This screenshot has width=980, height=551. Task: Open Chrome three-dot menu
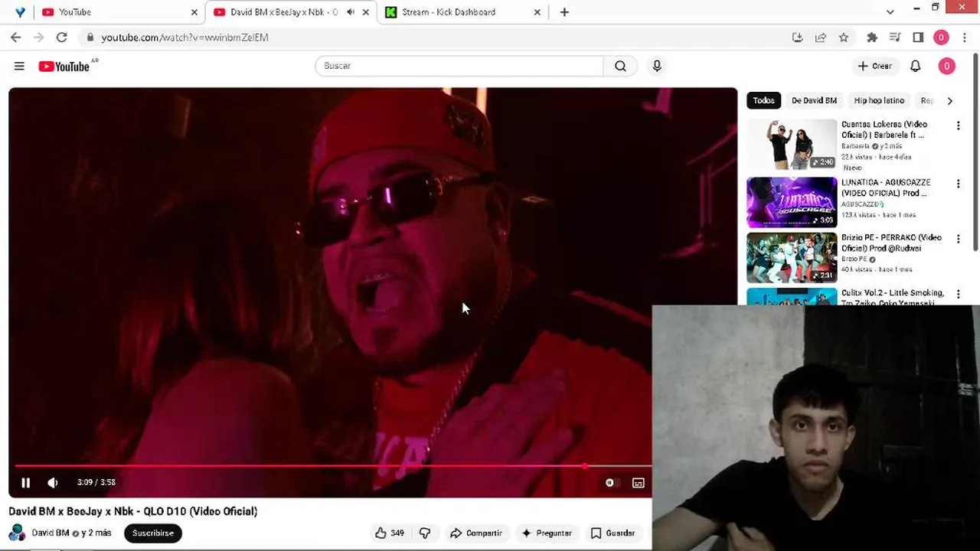point(964,37)
